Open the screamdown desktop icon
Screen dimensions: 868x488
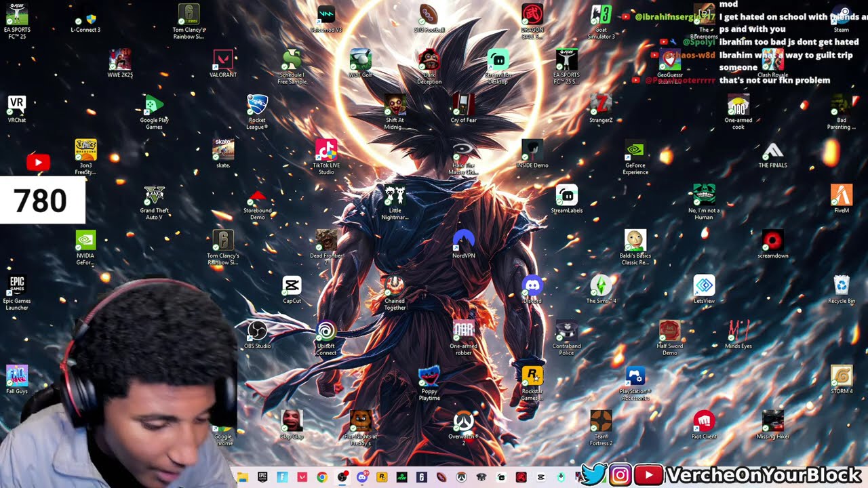(773, 245)
